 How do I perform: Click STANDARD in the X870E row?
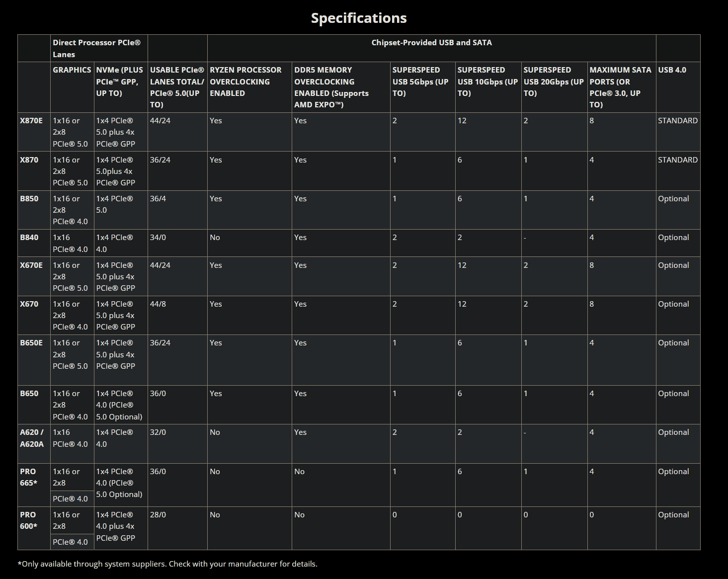tap(678, 121)
